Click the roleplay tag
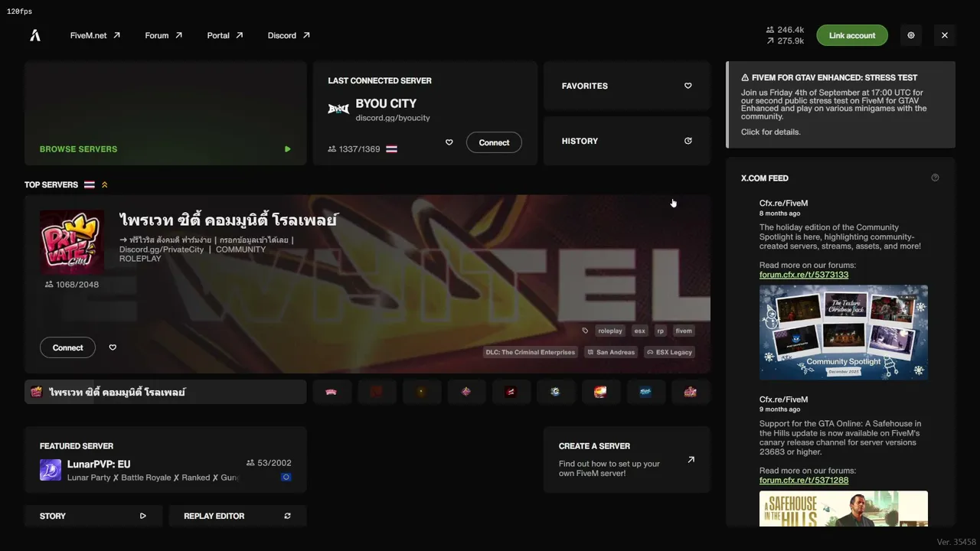Image resolution: width=980 pixels, height=551 pixels. (x=610, y=331)
